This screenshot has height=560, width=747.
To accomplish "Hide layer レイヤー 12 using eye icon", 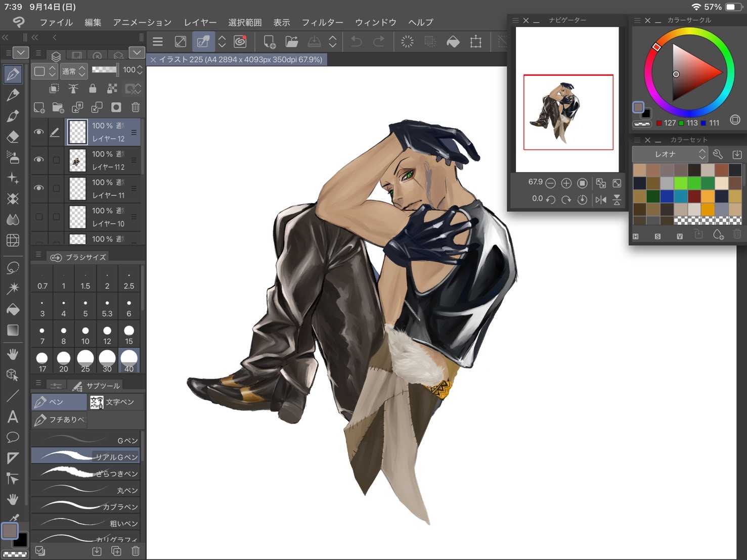I will (39, 132).
